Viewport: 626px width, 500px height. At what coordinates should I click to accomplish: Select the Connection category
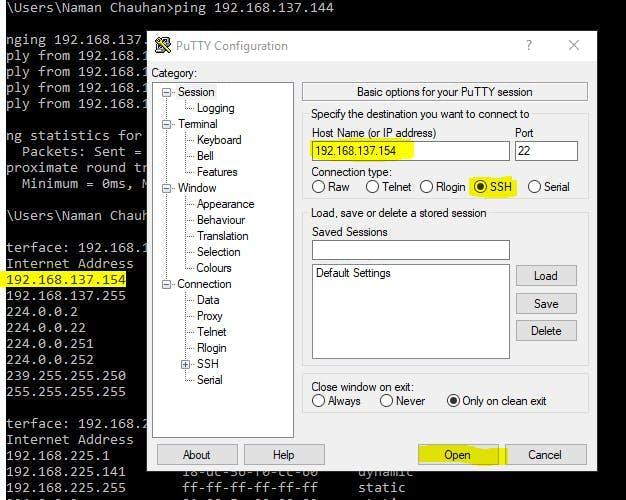[x=204, y=284]
